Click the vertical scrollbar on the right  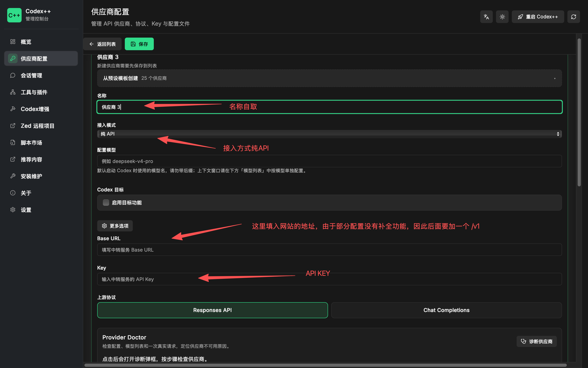point(579,112)
